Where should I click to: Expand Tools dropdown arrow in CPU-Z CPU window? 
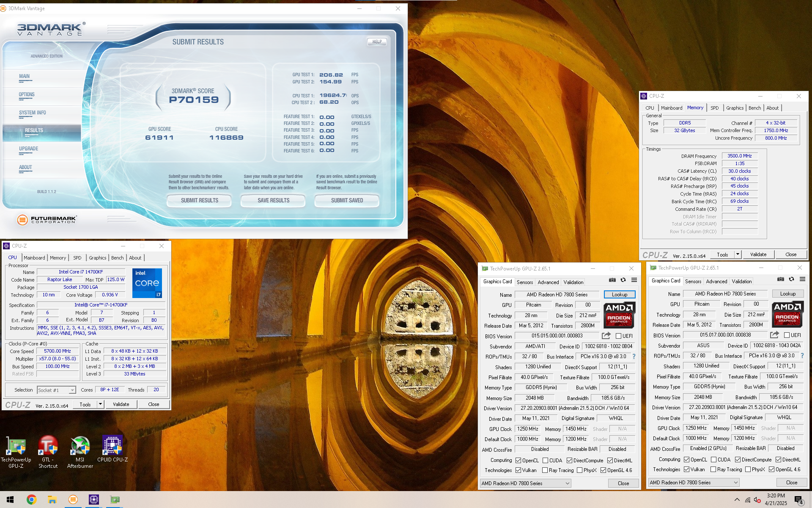pyautogui.click(x=100, y=404)
